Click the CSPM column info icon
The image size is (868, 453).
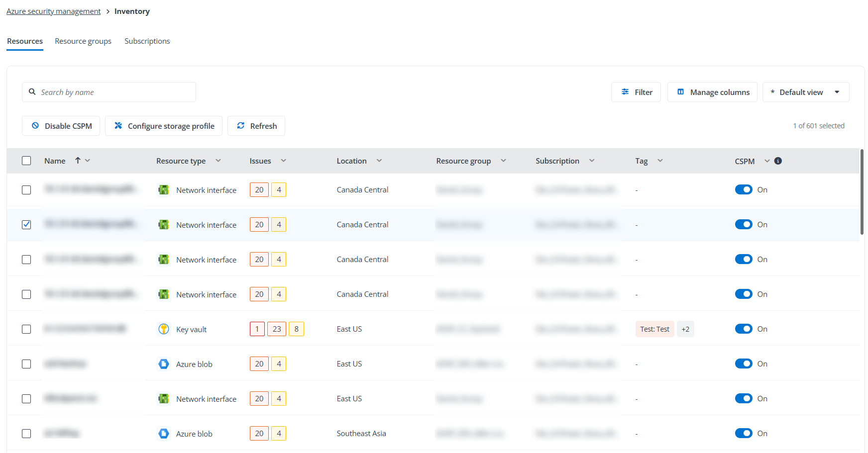pyautogui.click(x=778, y=161)
